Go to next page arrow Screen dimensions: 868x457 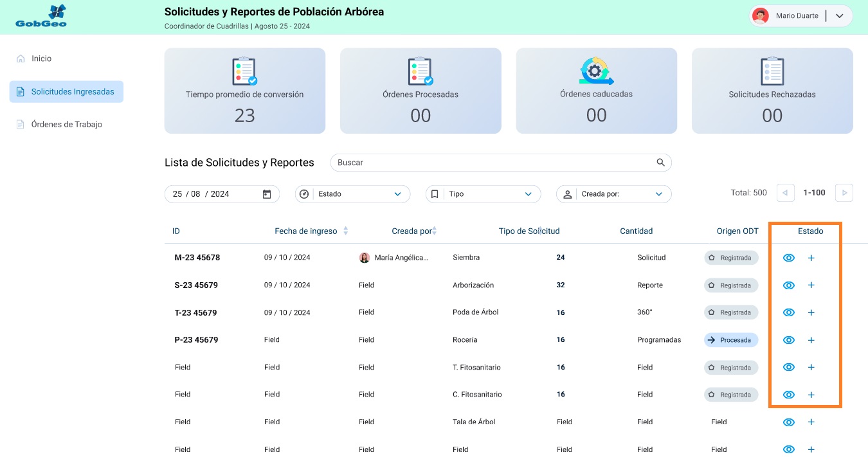click(844, 193)
